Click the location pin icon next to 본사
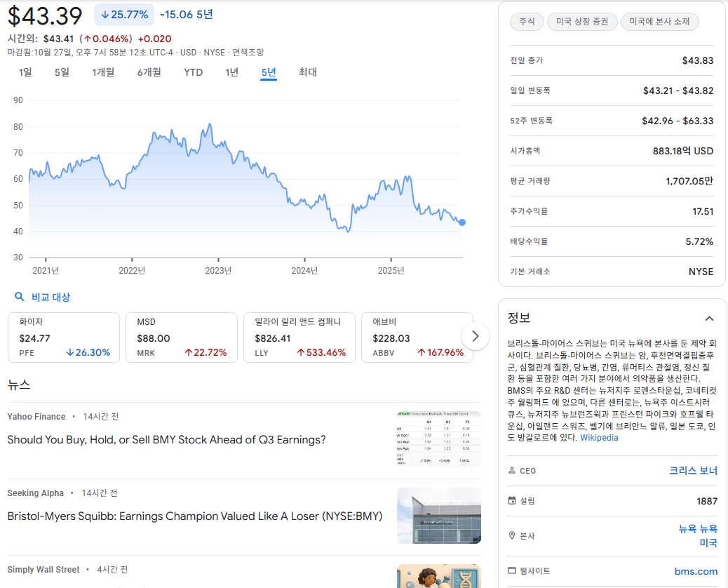The image size is (728, 588). 512,535
